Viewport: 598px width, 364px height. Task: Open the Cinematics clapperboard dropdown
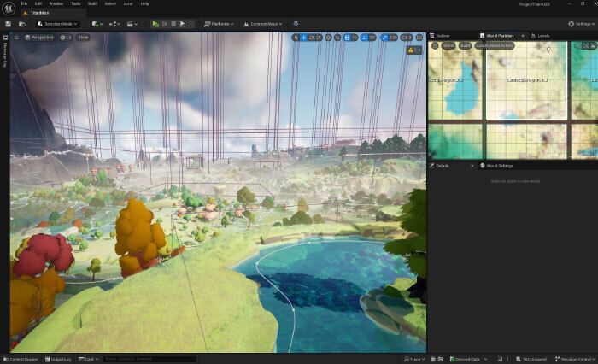(132, 24)
